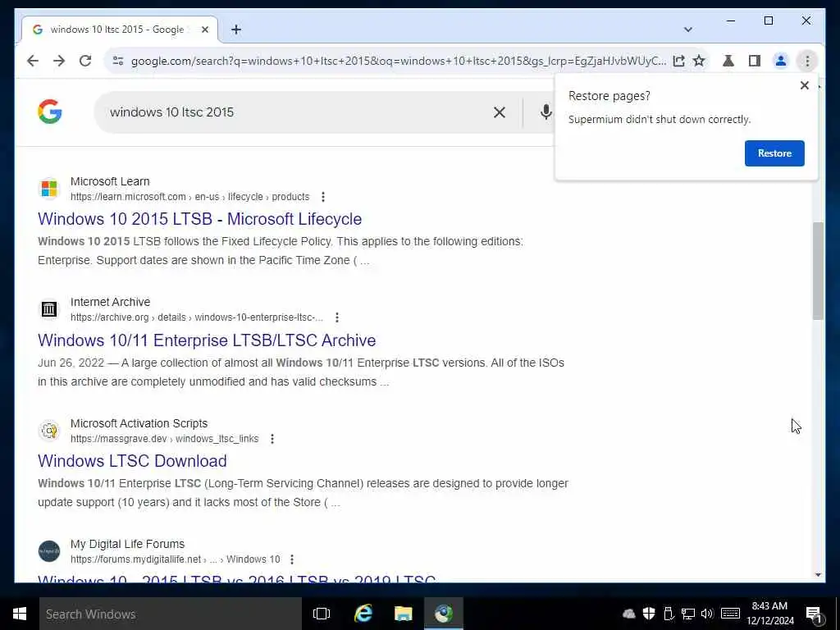Click the Search Windows taskbar box

pyautogui.click(x=171, y=614)
